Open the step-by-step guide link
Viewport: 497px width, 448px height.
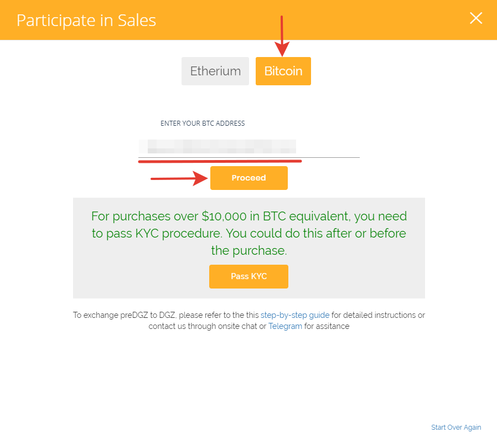[x=295, y=315]
